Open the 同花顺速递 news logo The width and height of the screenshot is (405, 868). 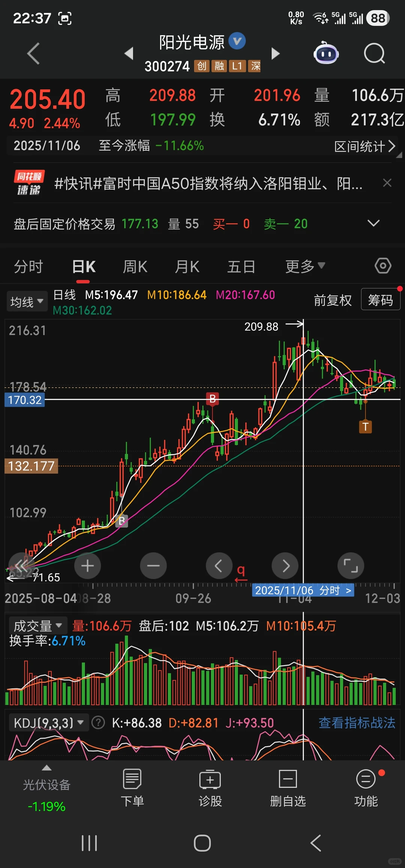pos(29,183)
